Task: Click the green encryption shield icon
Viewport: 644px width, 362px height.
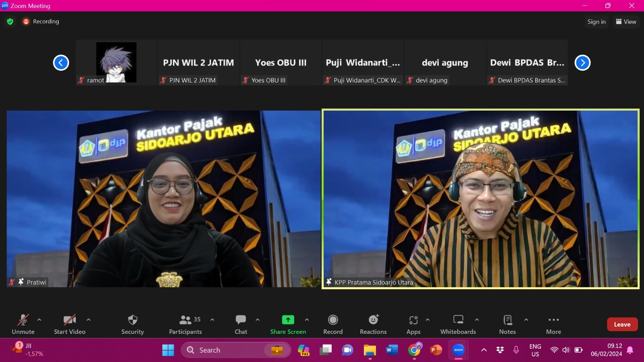Action: [10, 22]
